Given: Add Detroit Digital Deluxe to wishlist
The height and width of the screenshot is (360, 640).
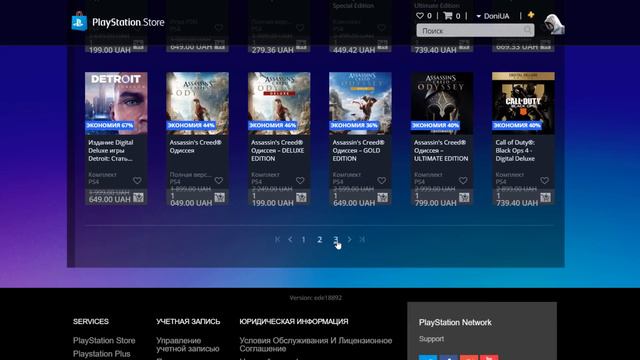Looking at the screenshot, I should click(x=137, y=180).
